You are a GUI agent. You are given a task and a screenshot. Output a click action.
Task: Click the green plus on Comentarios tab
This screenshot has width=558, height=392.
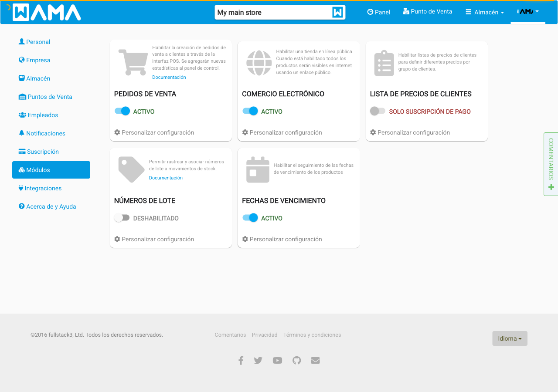coord(551,187)
